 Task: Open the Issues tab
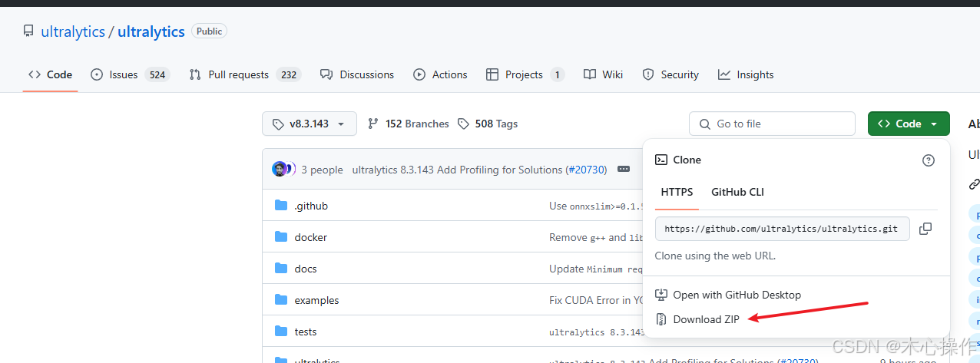tap(129, 74)
